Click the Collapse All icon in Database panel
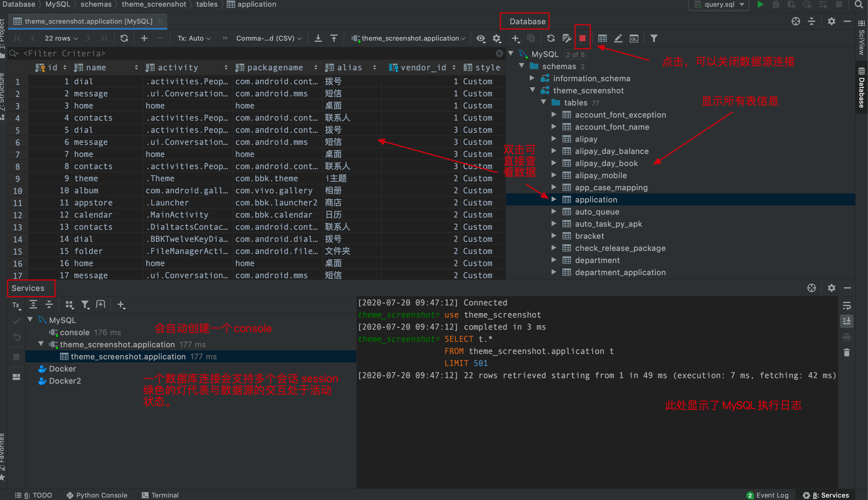868x500 pixels. tap(812, 21)
